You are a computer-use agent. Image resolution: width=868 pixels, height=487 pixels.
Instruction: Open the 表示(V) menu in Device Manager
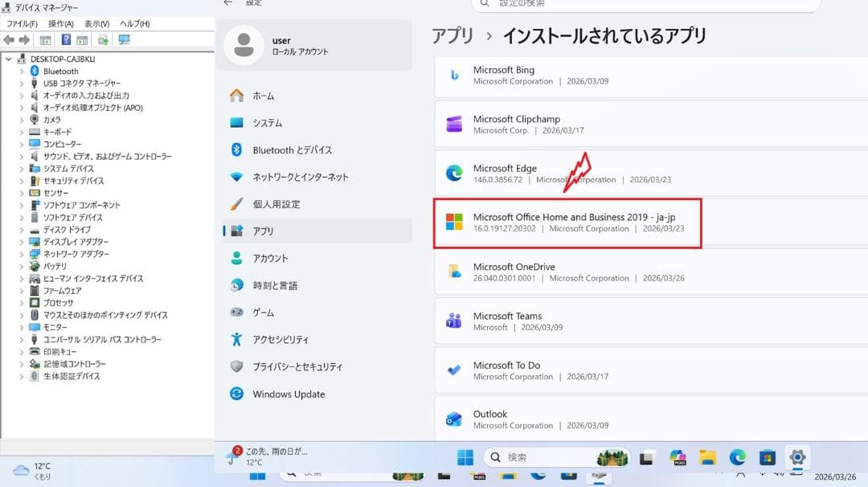(x=97, y=24)
